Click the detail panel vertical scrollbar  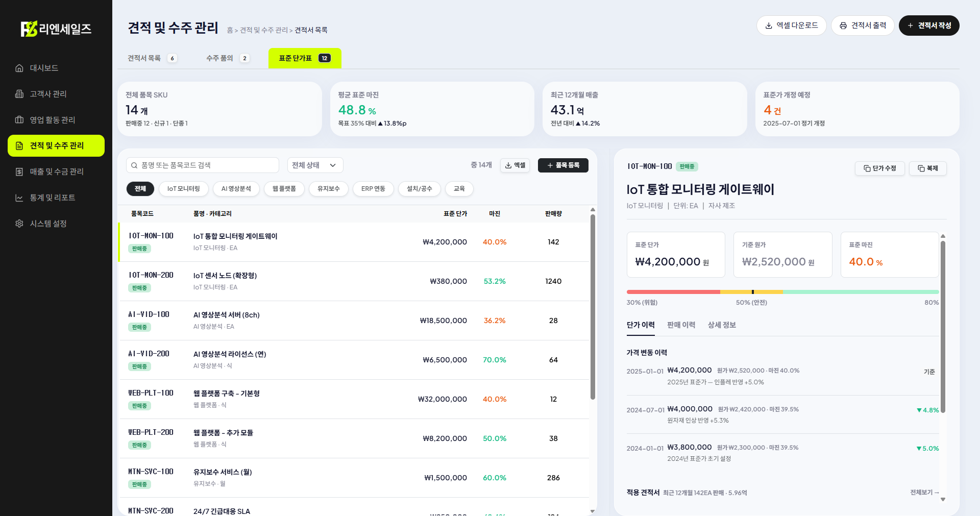click(x=943, y=327)
